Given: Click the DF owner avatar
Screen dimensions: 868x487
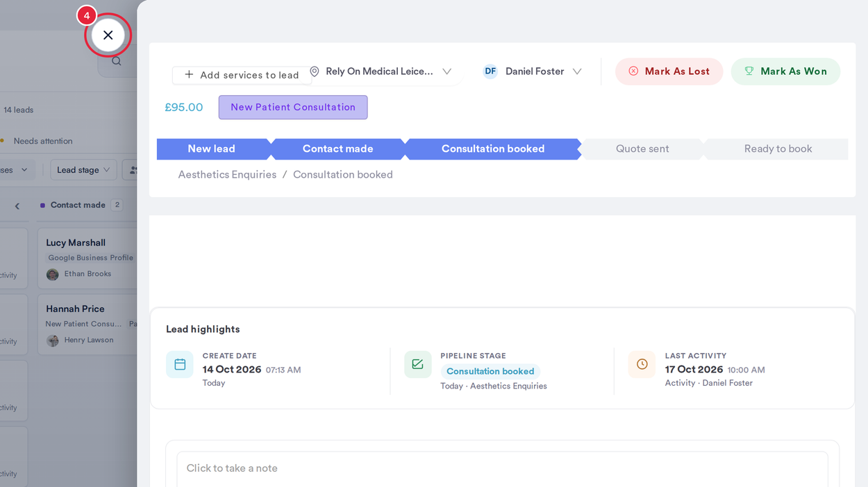Looking at the screenshot, I should pyautogui.click(x=490, y=71).
